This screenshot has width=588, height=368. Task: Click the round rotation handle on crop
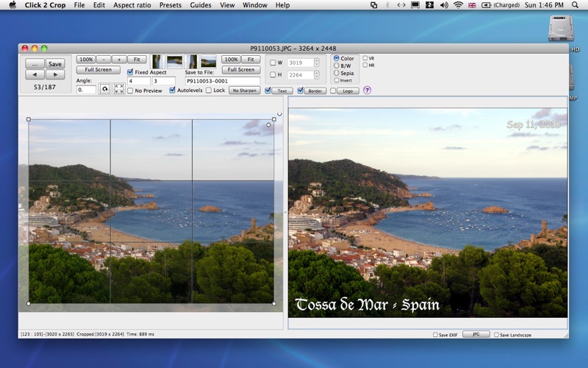click(268, 124)
